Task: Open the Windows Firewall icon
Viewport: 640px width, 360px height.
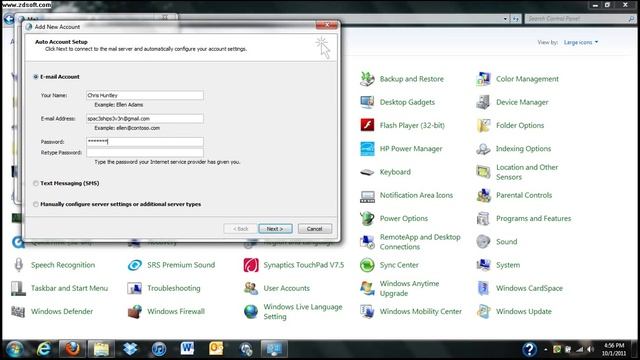Action: click(134, 311)
